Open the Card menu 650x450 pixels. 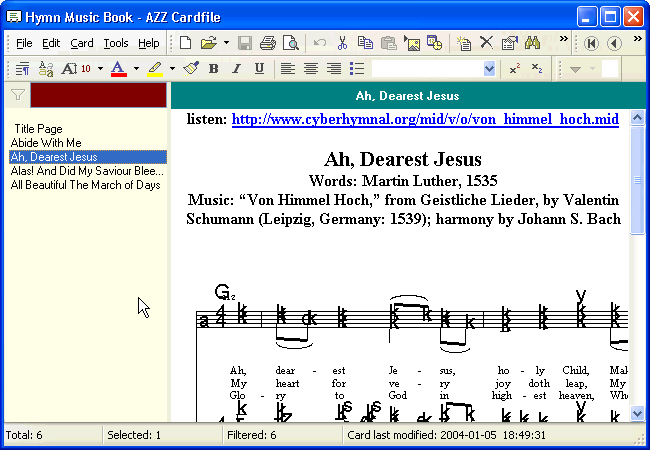coord(82,43)
